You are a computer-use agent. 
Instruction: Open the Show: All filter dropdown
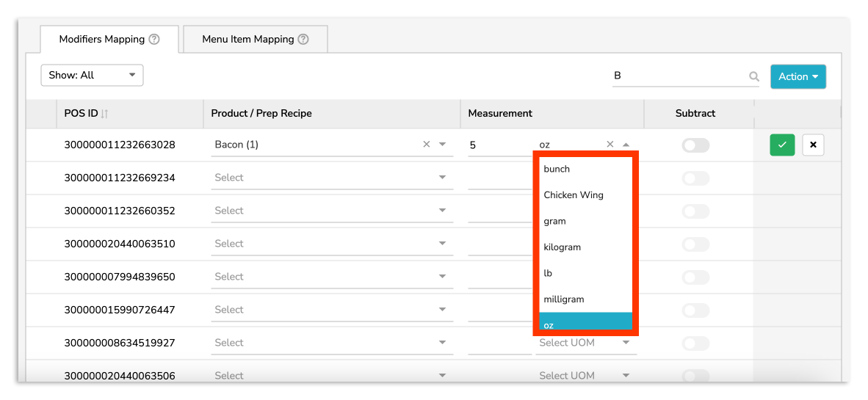[92, 75]
